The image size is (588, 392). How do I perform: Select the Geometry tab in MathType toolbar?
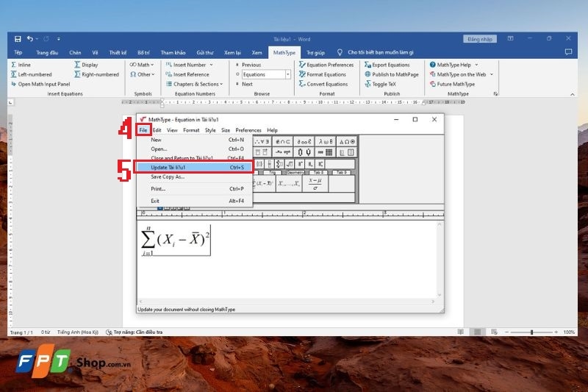[x=295, y=172]
